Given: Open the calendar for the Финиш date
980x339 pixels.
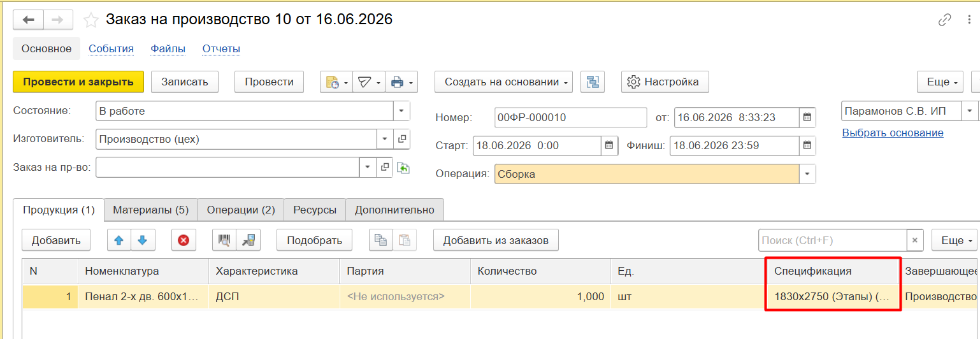Looking at the screenshot, I should 807,145.
